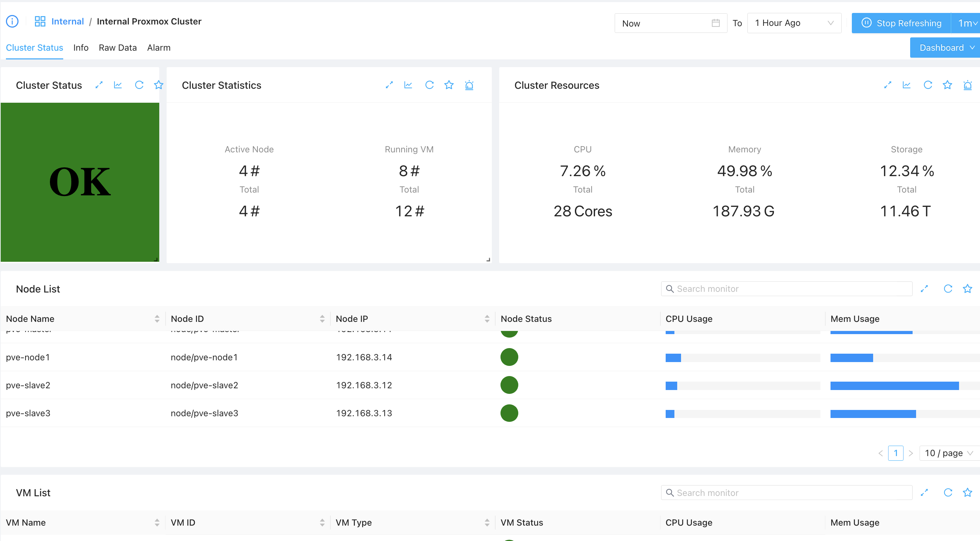Viewport: 980px width, 541px height.
Task: Click the info circle icon at top left
Action: (x=12, y=21)
